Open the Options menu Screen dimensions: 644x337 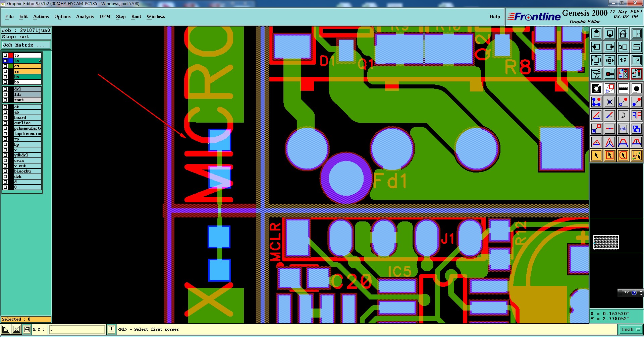[62, 16]
